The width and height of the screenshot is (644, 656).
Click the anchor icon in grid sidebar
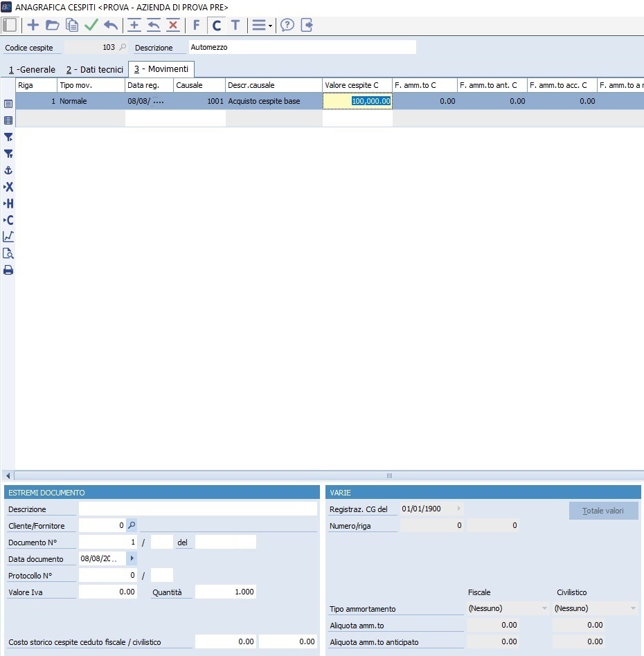coord(8,170)
